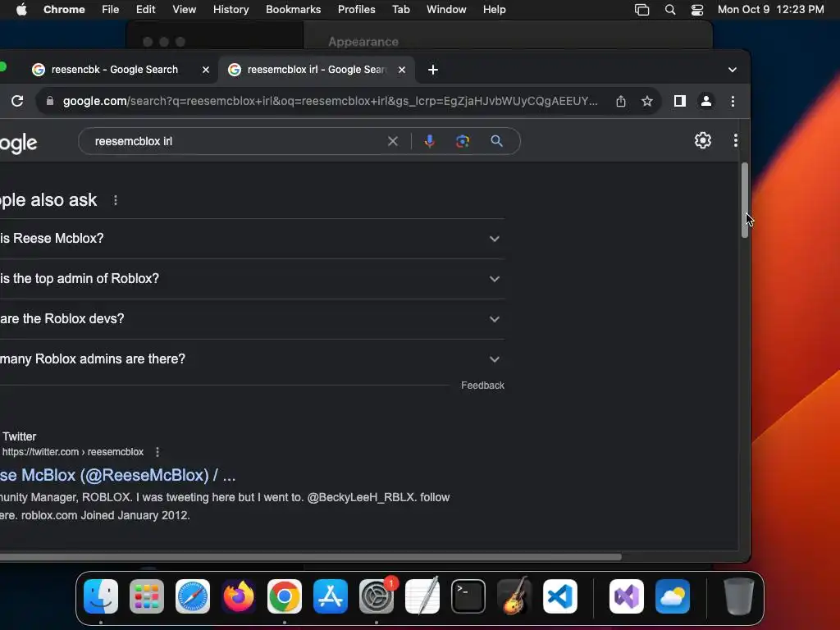Submit search with magnifier icon

496,141
